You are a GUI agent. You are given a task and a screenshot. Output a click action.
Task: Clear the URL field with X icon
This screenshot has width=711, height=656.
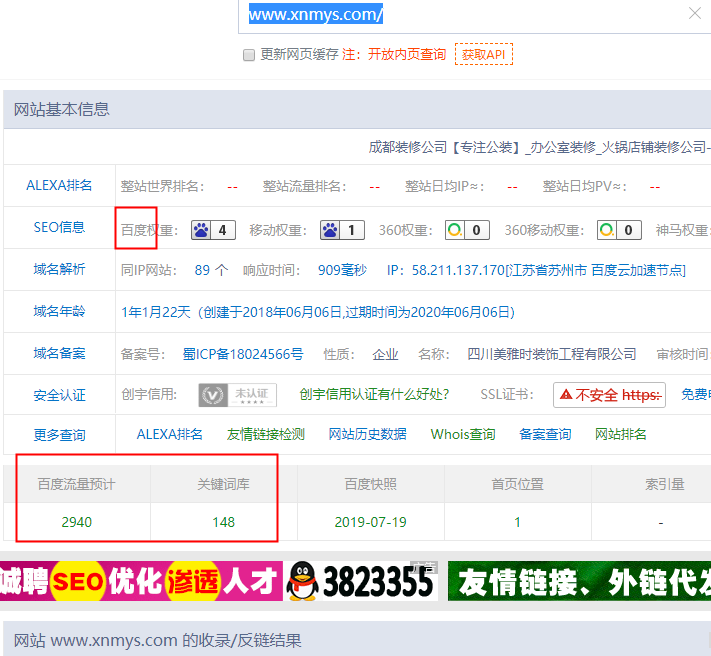pyautogui.click(x=695, y=14)
